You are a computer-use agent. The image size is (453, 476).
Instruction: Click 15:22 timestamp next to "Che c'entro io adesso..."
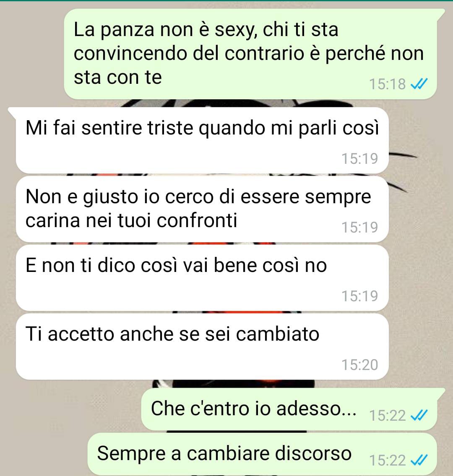coord(388,416)
